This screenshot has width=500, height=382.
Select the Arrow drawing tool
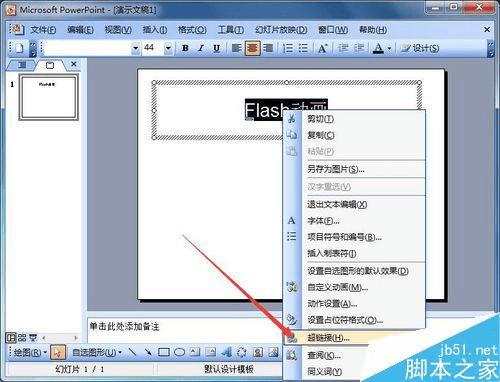click(x=148, y=352)
